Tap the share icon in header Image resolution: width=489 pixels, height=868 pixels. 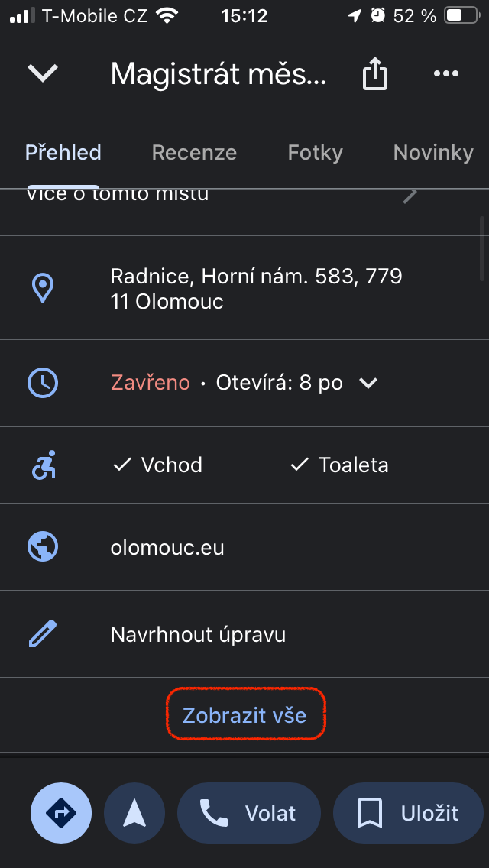[x=375, y=75]
